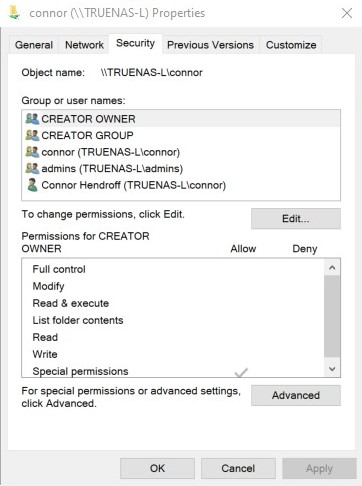
Task: Click the permissions list scroll-up arrow
Action: click(x=332, y=268)
